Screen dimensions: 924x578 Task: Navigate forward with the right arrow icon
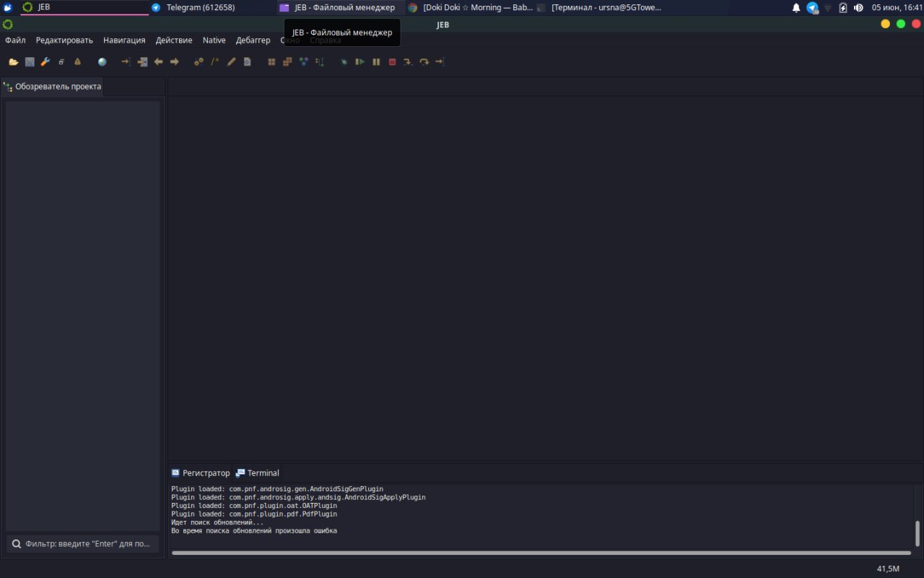[x=174, y=62]
